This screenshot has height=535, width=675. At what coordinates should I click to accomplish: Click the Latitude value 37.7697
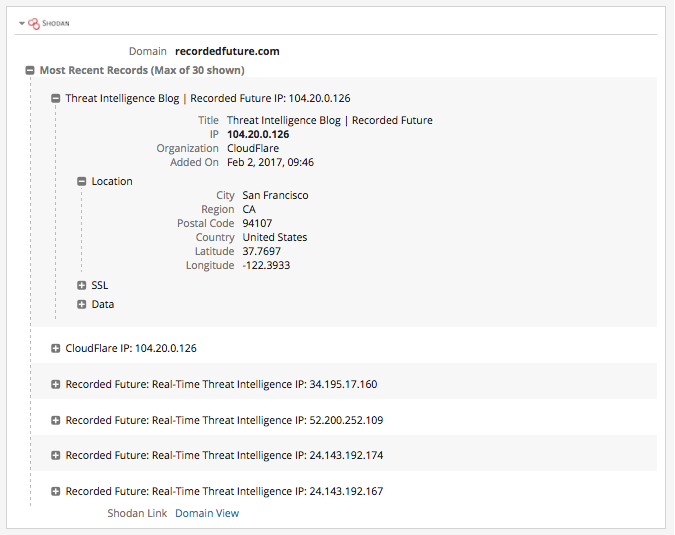point(261,251)
